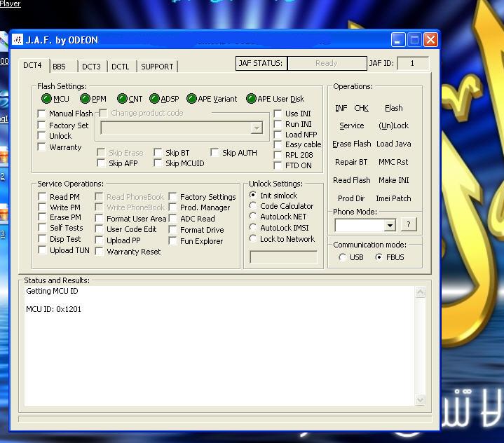Click the 'MCU ID: 0x1201' log line

[x=54, y=309]
